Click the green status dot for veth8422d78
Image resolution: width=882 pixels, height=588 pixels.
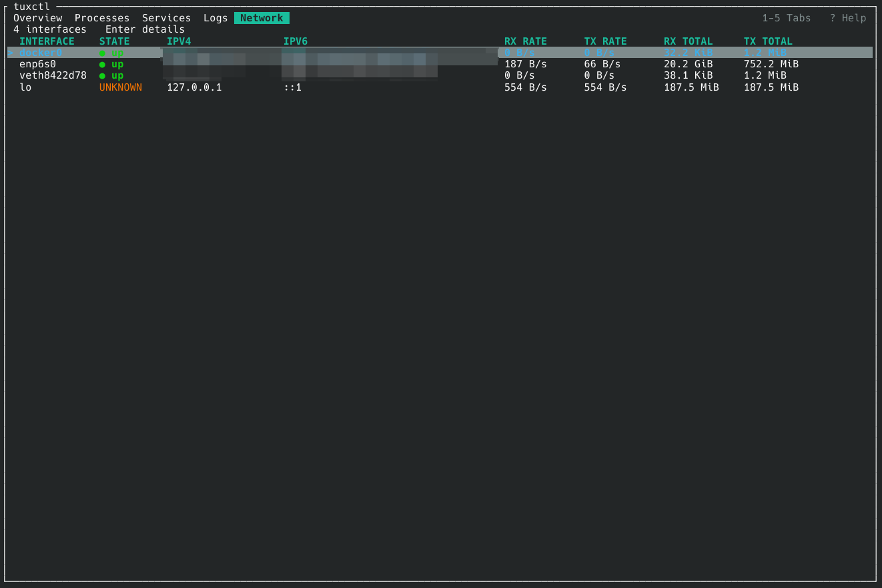tap(103, 76)
